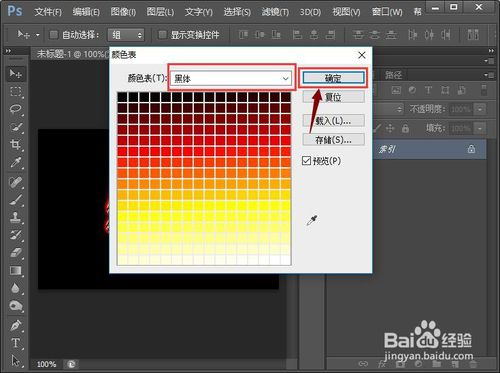Click the 载入(L)... button
Viewport: 500px width, 373px height.
point(333,120)
